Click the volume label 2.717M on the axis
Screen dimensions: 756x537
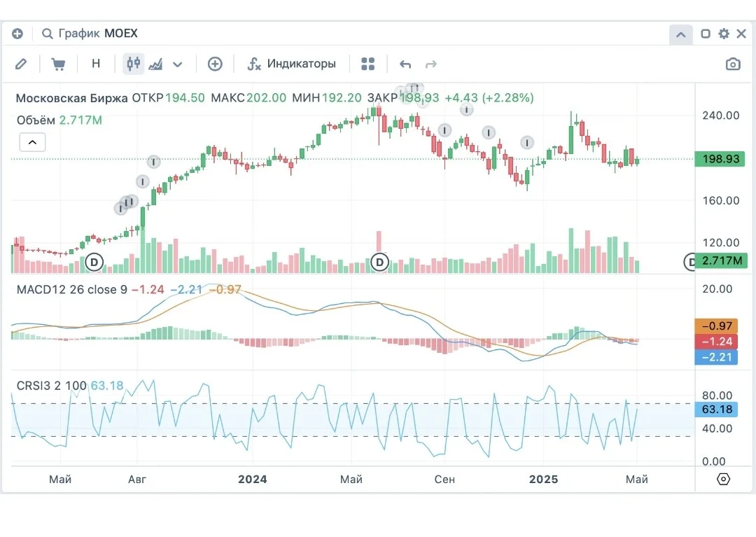tap(722, 260)
